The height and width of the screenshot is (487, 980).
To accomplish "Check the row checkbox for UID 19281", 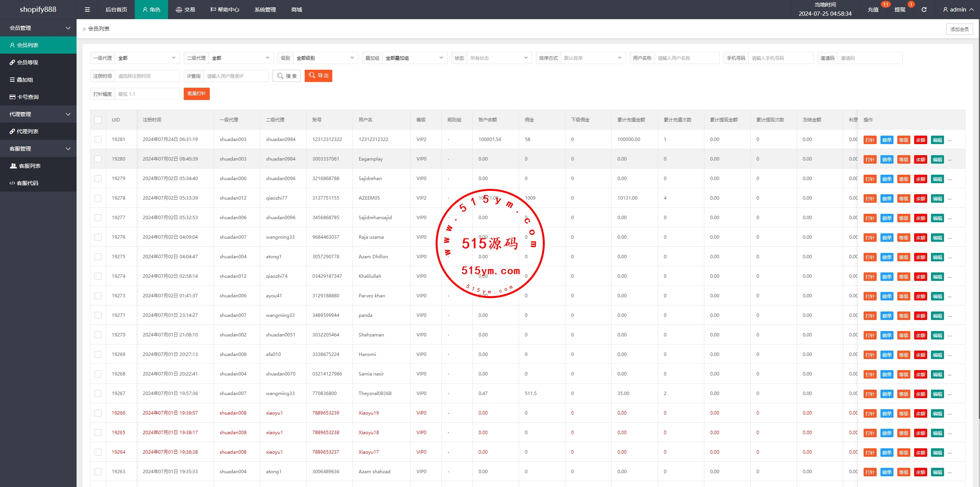I will tap(98, 139).
